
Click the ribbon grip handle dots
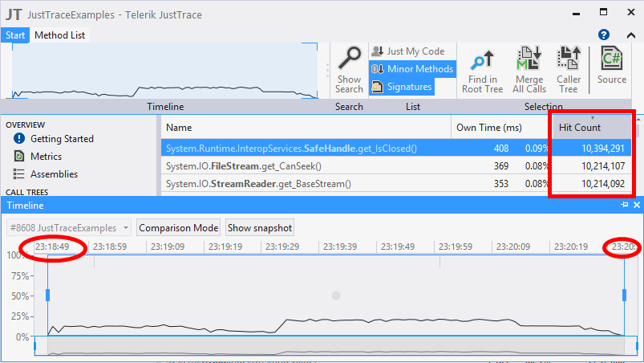pos(327,71)
